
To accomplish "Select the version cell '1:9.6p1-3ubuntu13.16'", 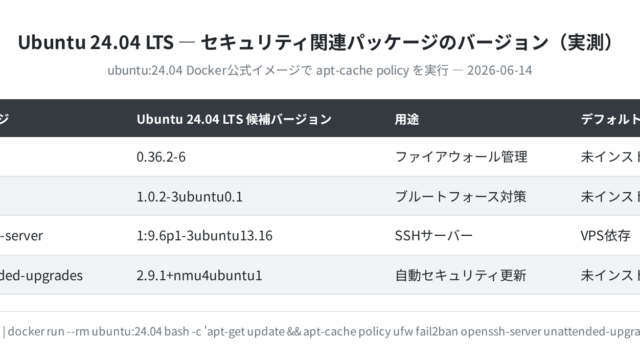I will tap(204, 236).
